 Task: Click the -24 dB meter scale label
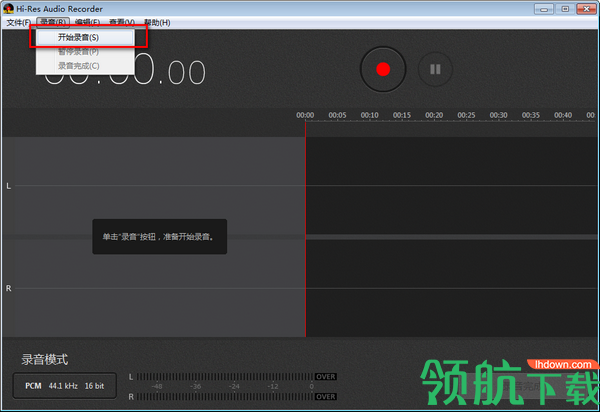click(234, 386)
